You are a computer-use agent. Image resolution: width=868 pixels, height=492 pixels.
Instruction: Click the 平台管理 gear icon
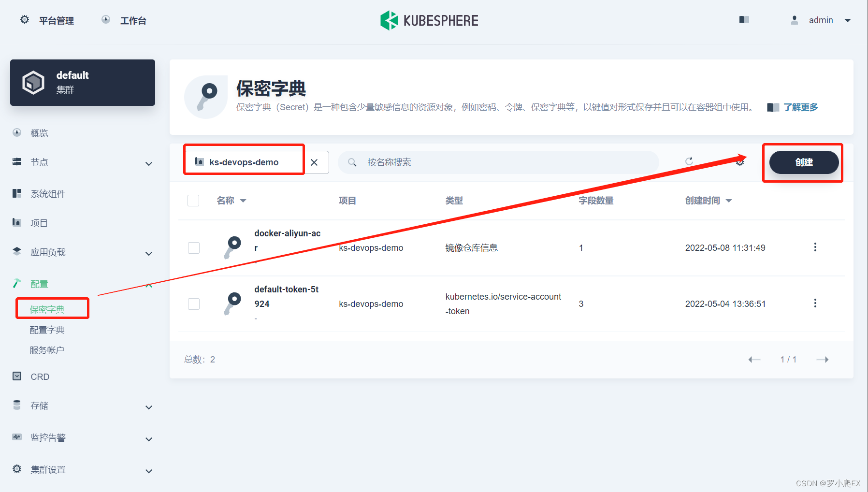coord(25,20)
